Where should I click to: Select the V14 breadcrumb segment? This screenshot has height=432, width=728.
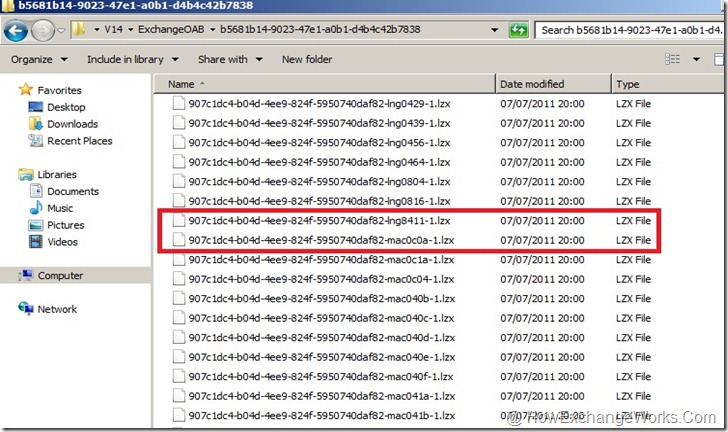tap(113, 29)
